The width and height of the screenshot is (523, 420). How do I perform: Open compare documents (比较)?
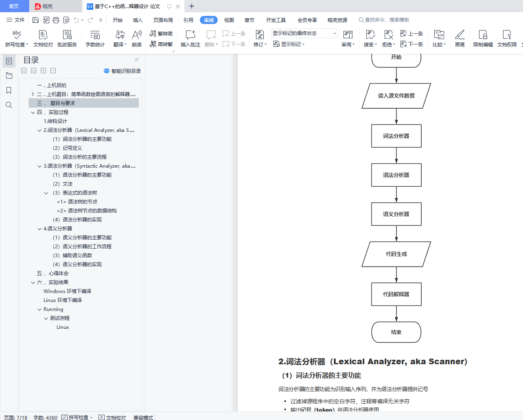tap(439, 39)
